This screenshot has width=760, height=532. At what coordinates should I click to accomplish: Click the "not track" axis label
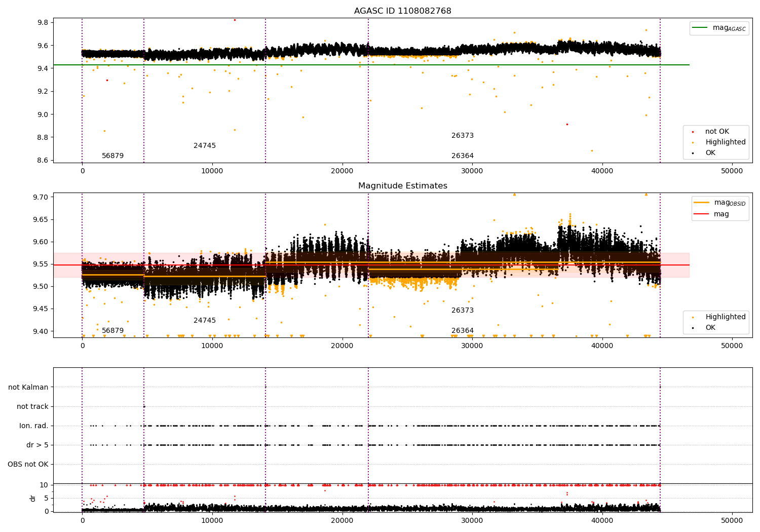(x=32, y=407)
